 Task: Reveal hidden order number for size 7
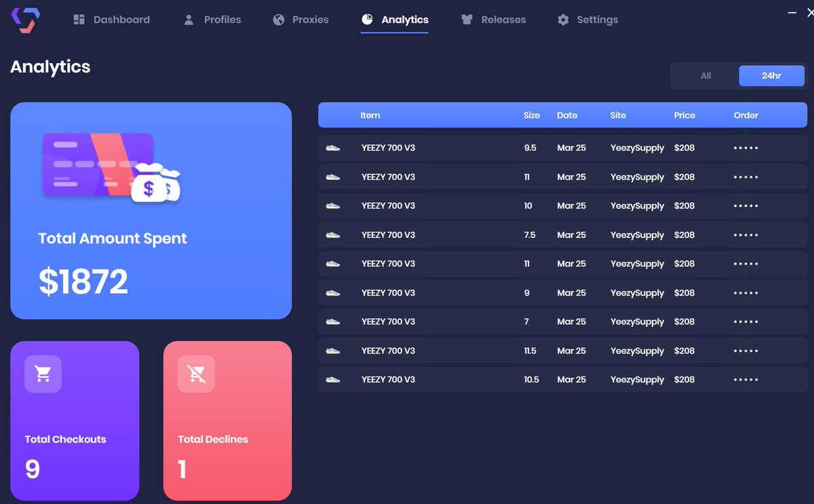[x=745, y=322]
